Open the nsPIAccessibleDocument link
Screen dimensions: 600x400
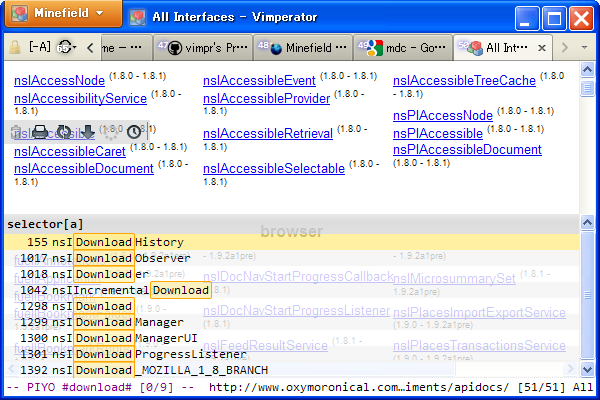[x=467, y=149]
